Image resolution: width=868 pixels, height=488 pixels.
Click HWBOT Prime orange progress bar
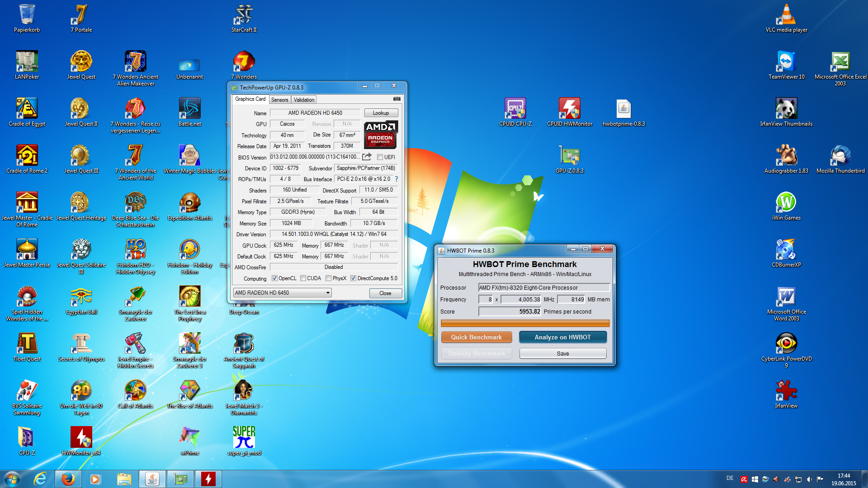click(525, 323)
